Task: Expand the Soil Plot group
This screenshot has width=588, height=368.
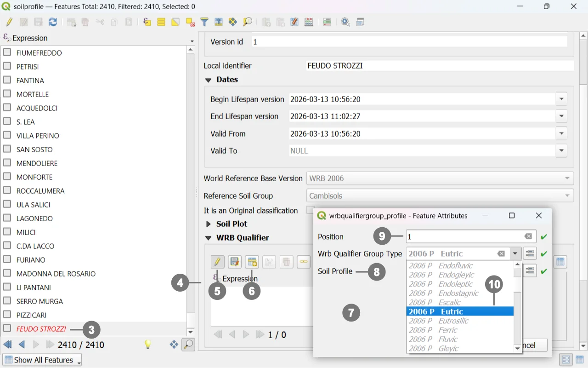Action: pos(208,224)
